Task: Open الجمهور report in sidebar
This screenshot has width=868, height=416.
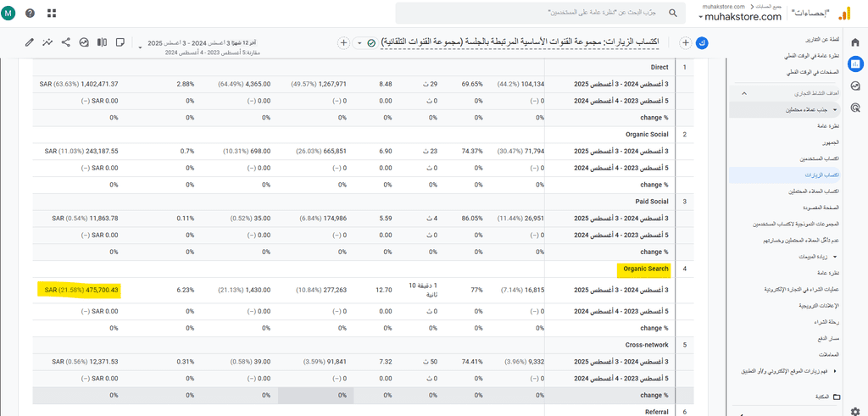Action: [x=831, y=142]
